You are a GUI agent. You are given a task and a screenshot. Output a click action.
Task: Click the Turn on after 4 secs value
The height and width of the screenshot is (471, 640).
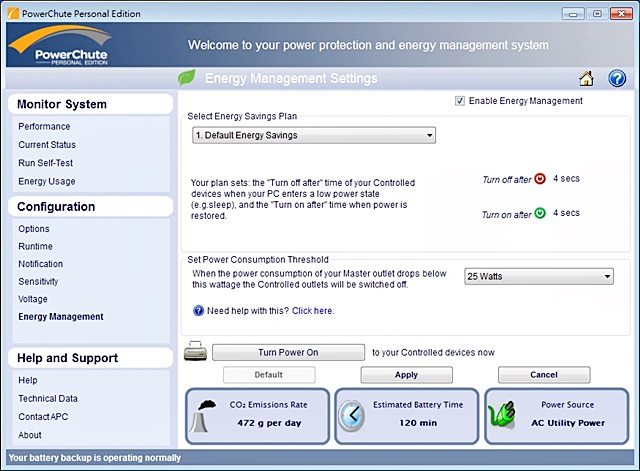tap(566, 213)
